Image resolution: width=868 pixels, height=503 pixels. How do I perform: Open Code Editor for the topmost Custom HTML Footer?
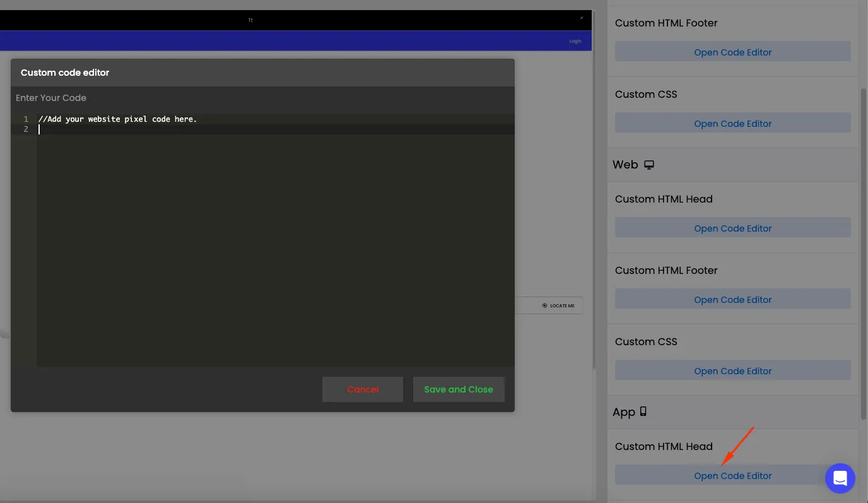[x=733, y=52]
